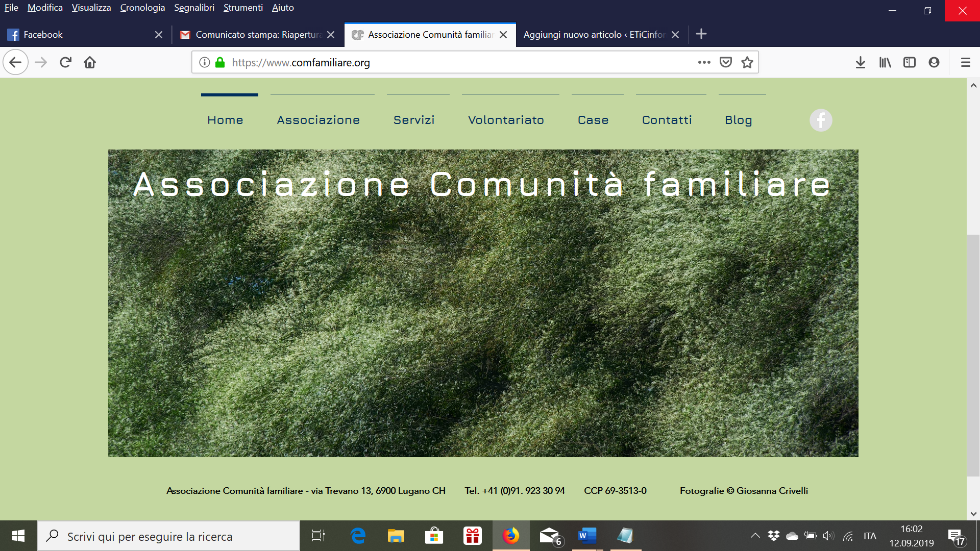Image resolution: width=980 pixels, height=551 pixels.
Task: Open Dropbox tray icon
Action: 774,536
